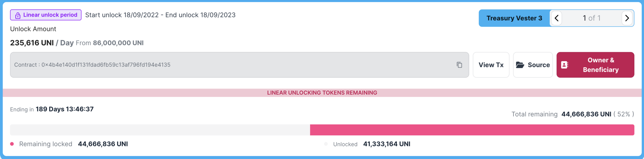Screen dimensions: 644x159
Task: Click the 44,666,836 UNI total remaining value
Action: [586, 114]
